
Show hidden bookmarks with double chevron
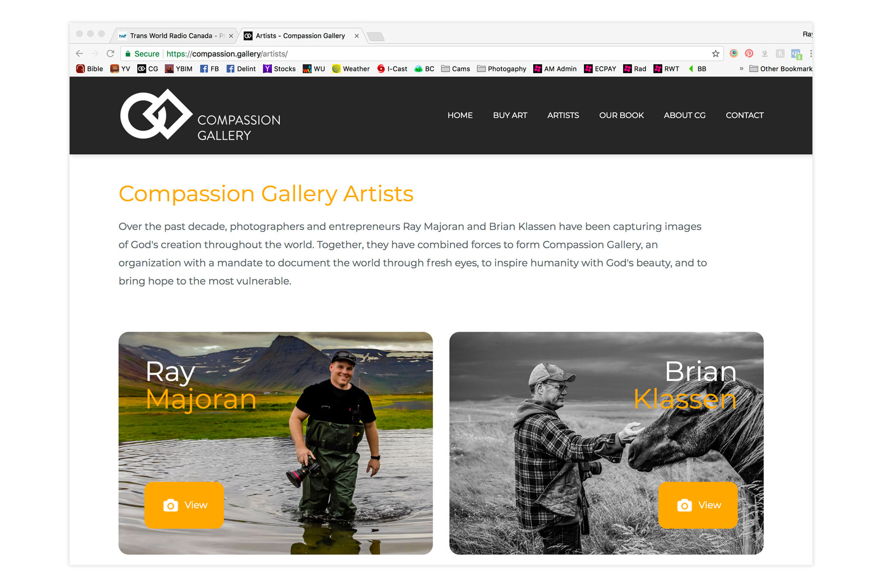pos(741,69)
